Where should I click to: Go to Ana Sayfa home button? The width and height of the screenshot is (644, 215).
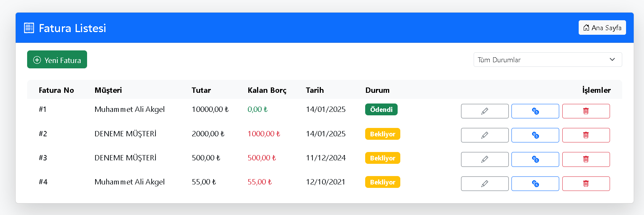coord(602,27)
